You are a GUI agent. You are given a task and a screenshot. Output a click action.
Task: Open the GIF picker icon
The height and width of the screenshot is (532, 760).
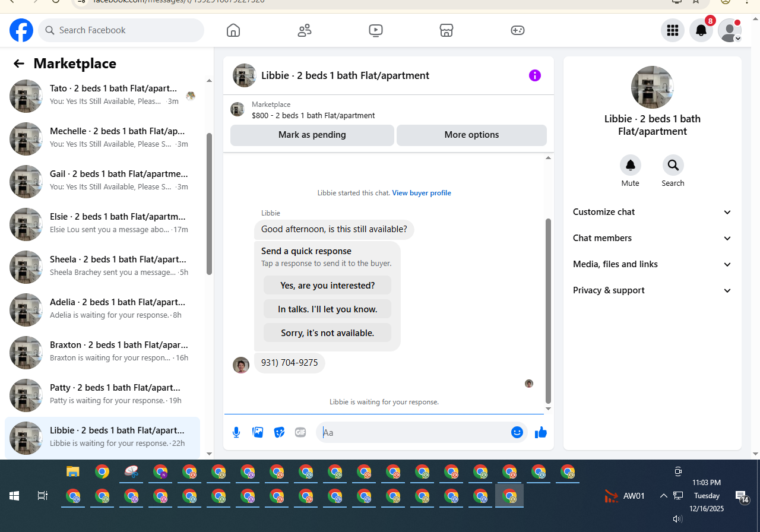click(x=300, y=432)
